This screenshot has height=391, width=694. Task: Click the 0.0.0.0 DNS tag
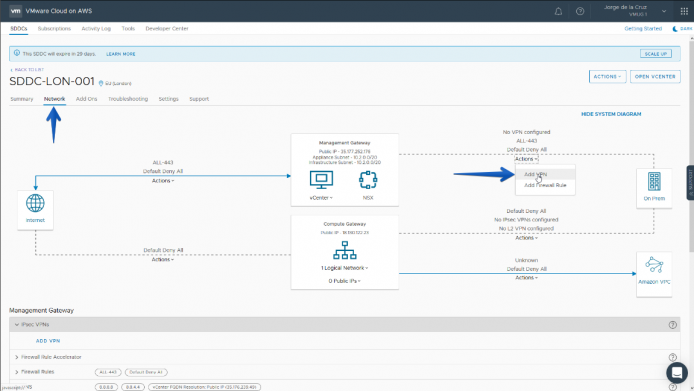pos(106,387)
